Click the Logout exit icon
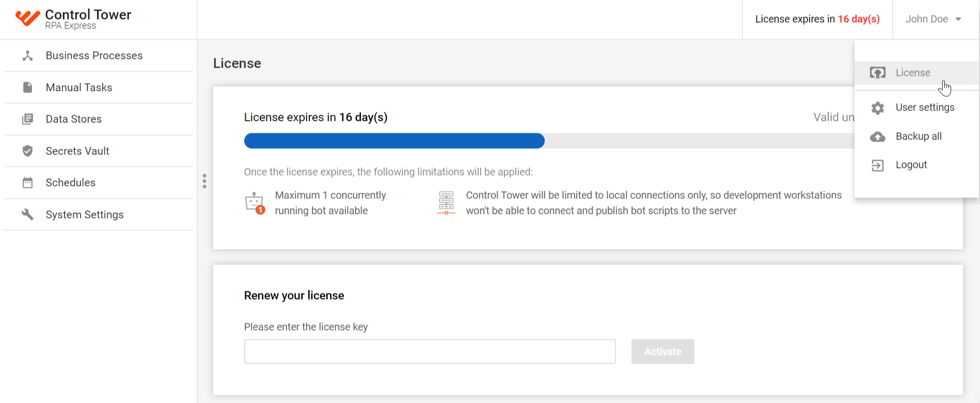 [x=878, y=165]
